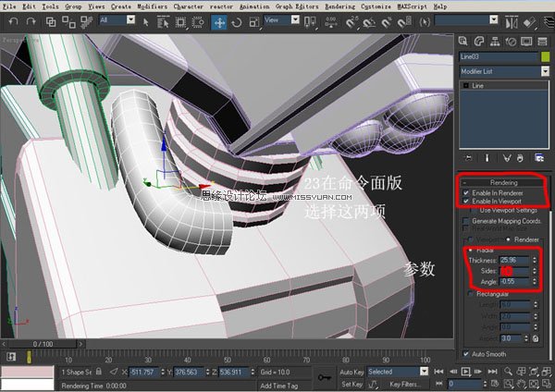The width and height of the screenshot is (555, 392).
Task: Click the selection lock icon
Action: 99,371
